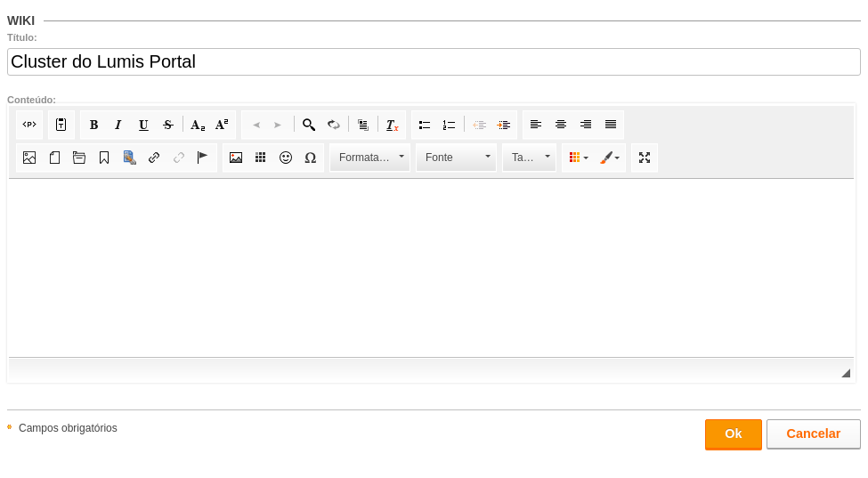
Task: Click the undo arrow
Action: coord(256,125)
